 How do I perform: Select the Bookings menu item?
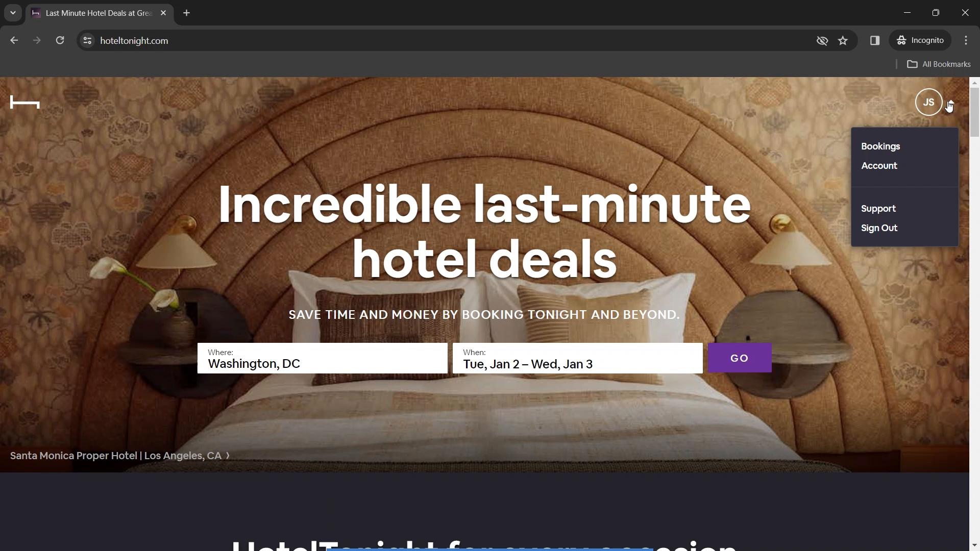pos(880,146)
